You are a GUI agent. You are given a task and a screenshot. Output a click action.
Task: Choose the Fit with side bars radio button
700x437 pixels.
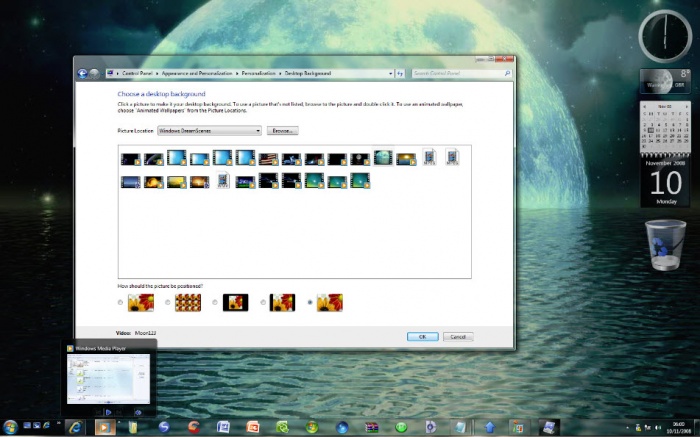tap(263, 303)
